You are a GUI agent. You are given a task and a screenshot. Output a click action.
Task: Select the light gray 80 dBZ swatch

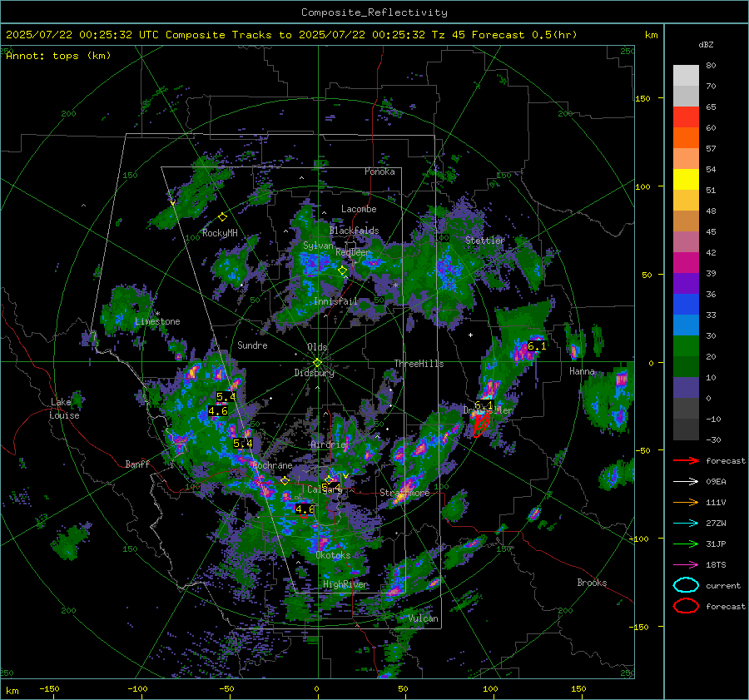[686, 75]
